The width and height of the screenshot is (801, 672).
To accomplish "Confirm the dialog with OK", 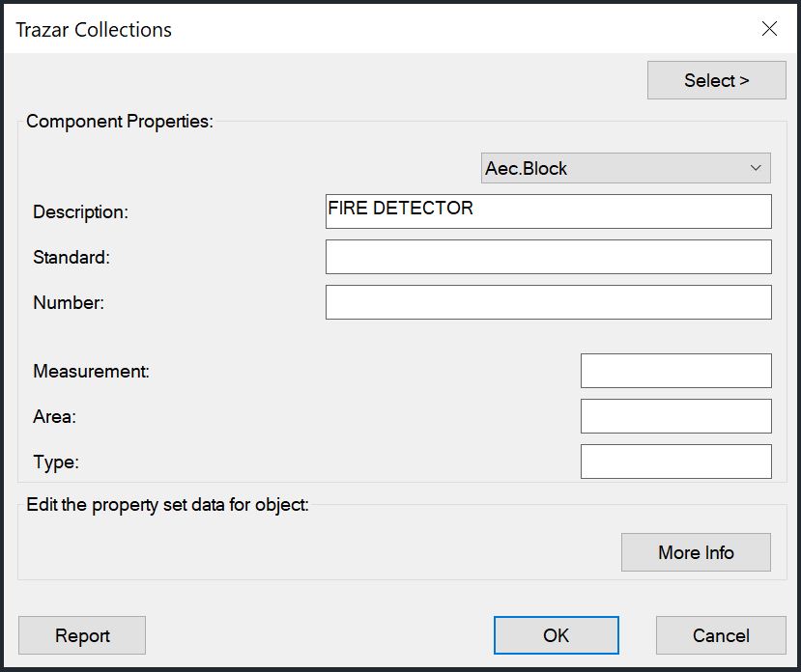I will click(x=556, y=635).
